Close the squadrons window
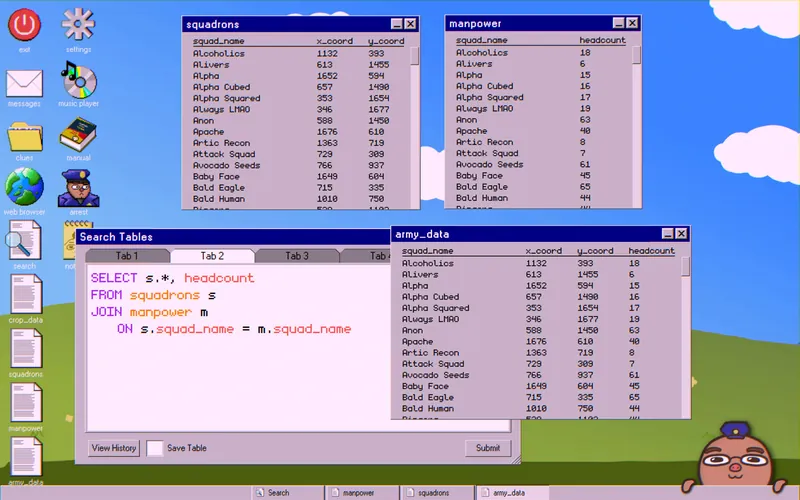This screenshot has width=800, height=500. coord(410,24)
